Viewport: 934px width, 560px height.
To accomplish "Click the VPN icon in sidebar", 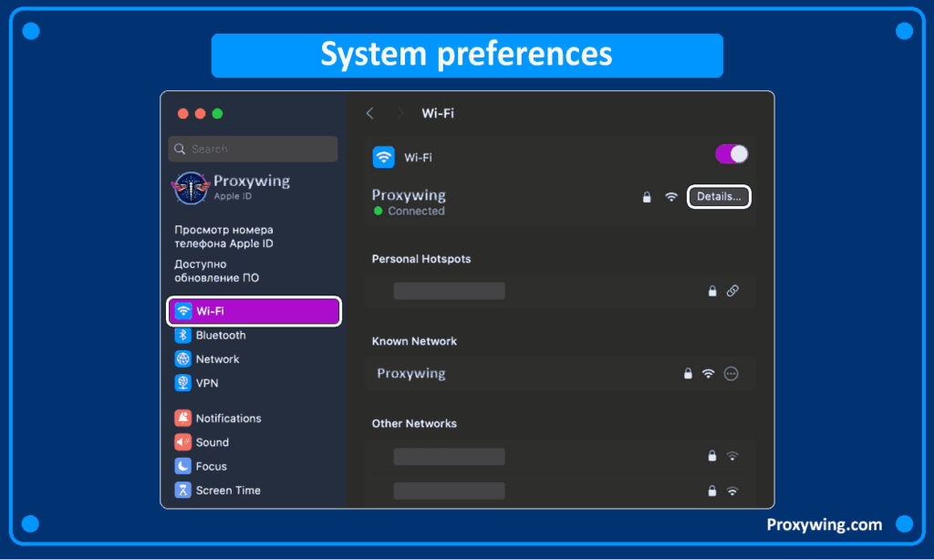I will (182, 383).
